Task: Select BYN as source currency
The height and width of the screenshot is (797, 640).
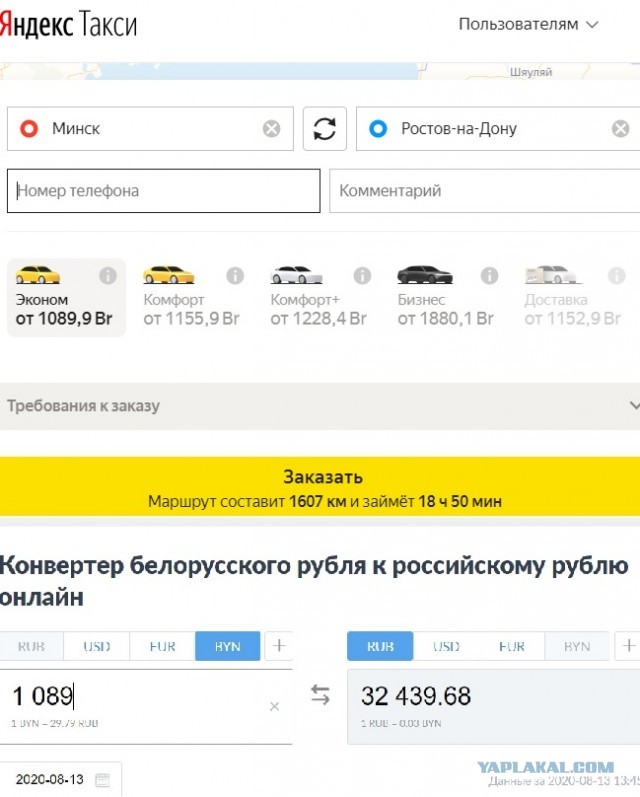Action: tap(227, 646)
